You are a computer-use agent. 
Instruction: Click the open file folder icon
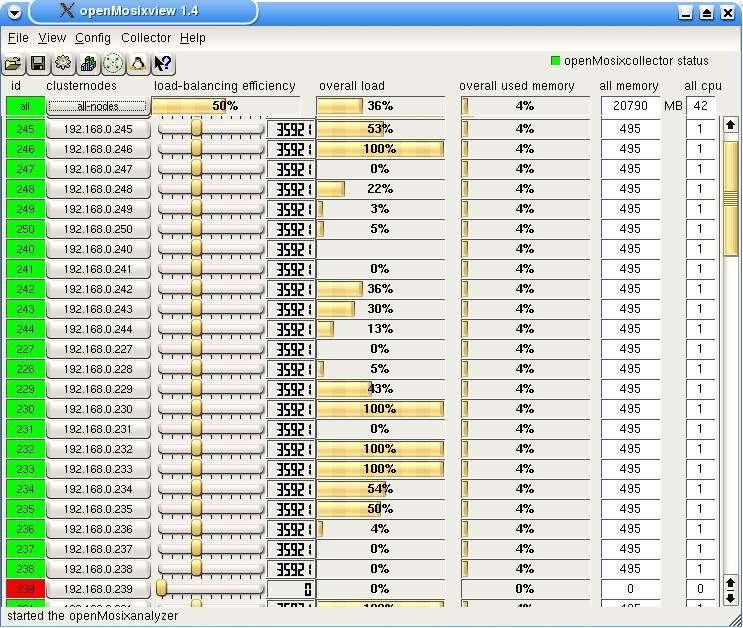pos(14,64)
